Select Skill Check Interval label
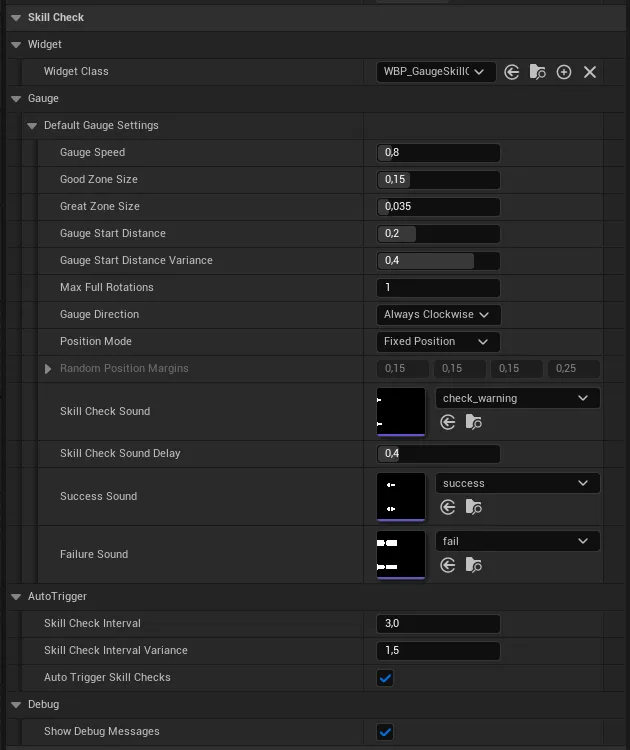 (x=92, y=623)
